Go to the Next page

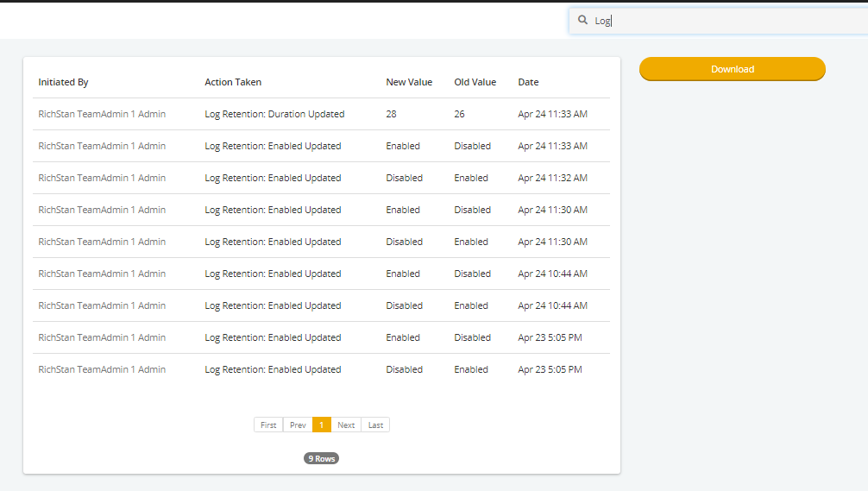[x=346, y=425]
